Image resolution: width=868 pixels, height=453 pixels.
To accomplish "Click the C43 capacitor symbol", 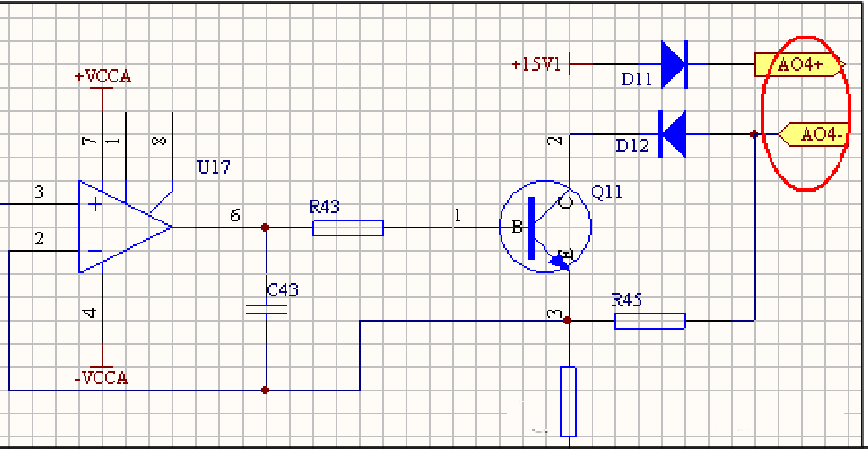I will point(265,310).
